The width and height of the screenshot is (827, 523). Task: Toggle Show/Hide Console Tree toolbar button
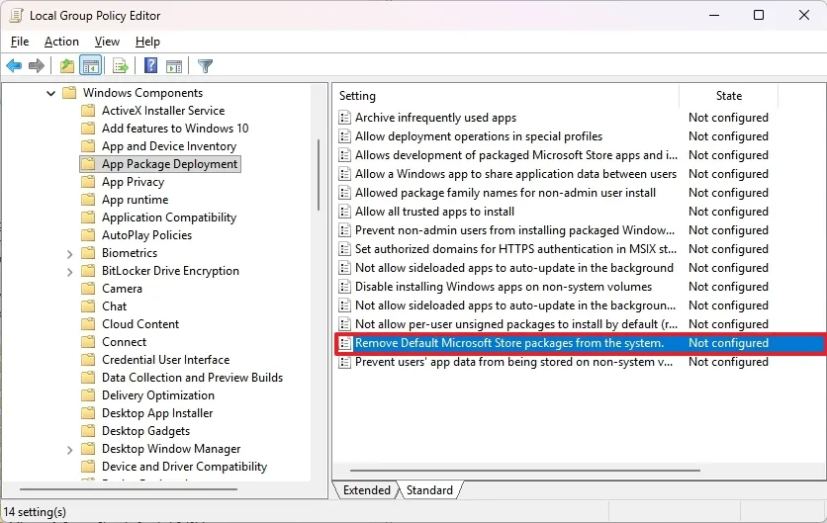(91, 66)
